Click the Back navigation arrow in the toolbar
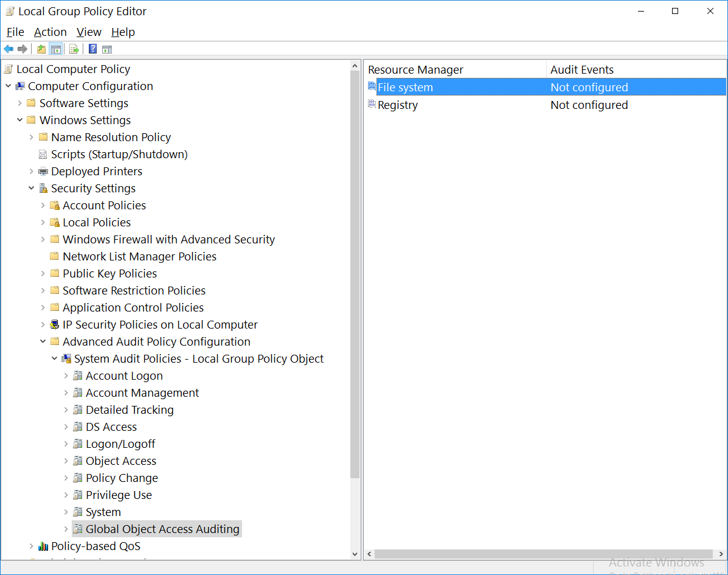Viewport: 728px width, 575px height. pyautogui.click(x=8, y=49)
